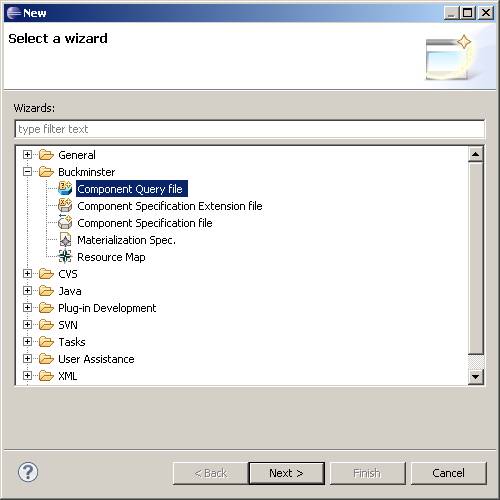Screen dimensions: 500x500
Task: Cancel the New wizard dialog
Action: [x=448, y=473]
